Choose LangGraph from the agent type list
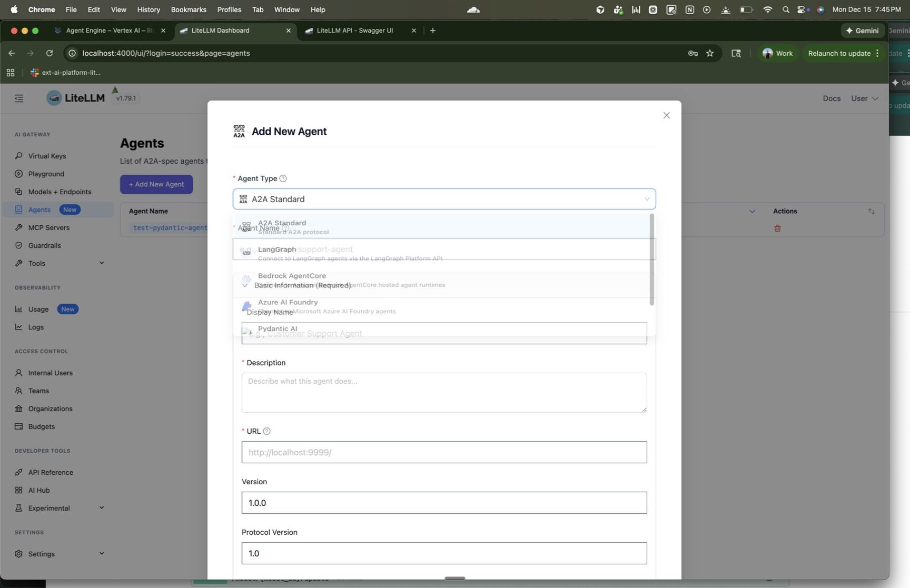Viewport: 910px width, 588px height. coord(441,253)
